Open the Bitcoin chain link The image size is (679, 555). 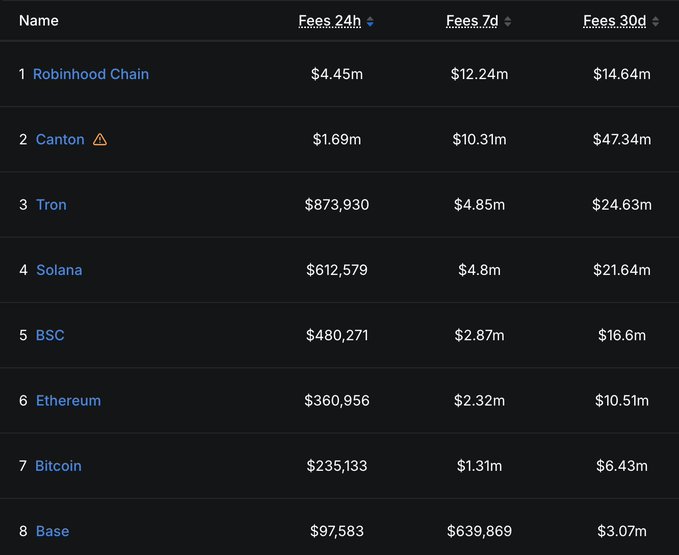[58, 466]
